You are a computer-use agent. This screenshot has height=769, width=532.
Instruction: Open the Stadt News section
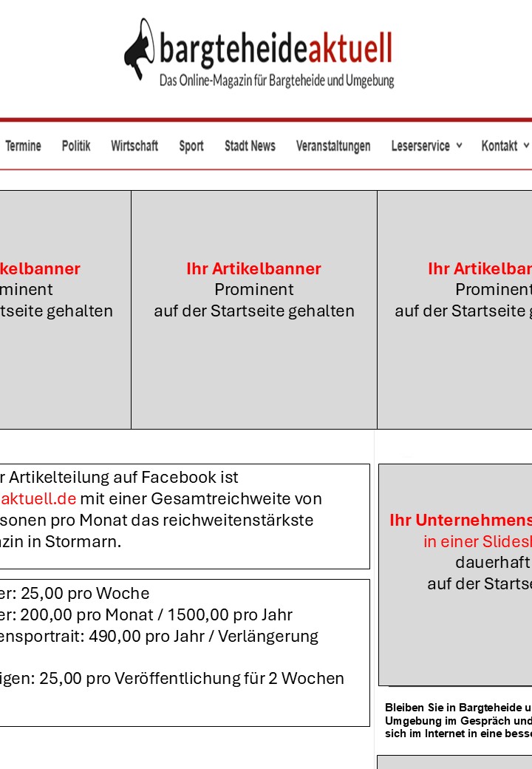250,146
